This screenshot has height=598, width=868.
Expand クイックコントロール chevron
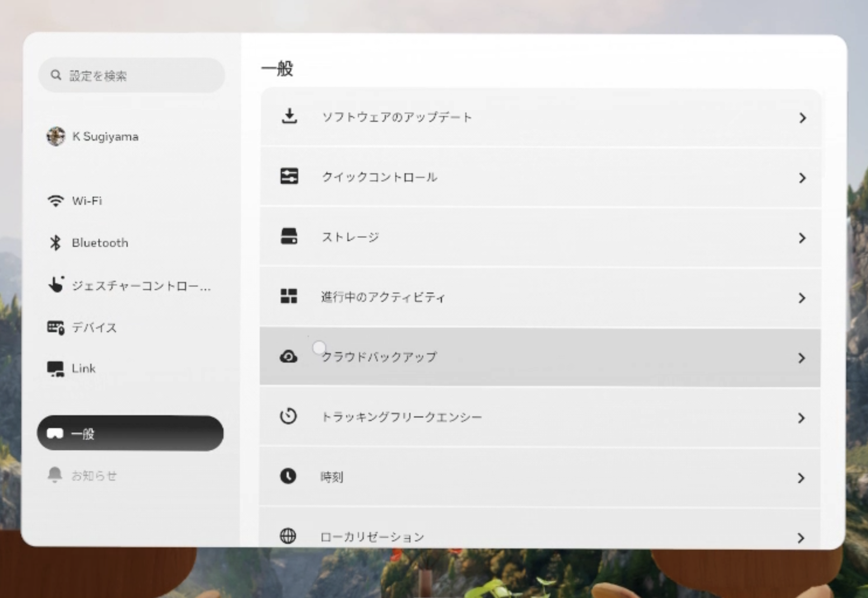coord(802,178)
